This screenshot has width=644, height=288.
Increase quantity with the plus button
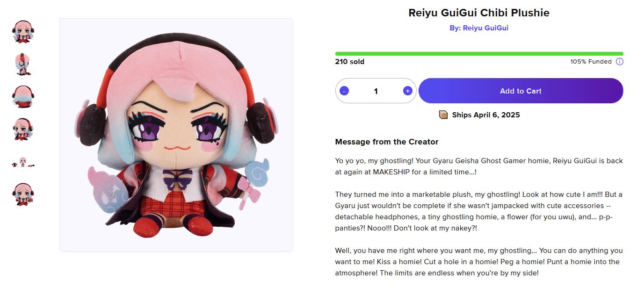[x=407, y=91]
